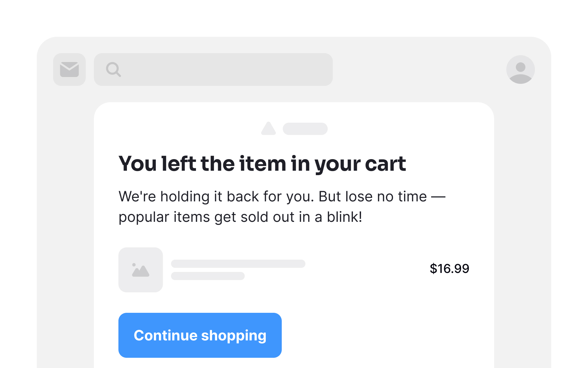The width and height of the screenshot is (588, 368).
Task: Select the $16.99 price label
Action: pos(450,269)
